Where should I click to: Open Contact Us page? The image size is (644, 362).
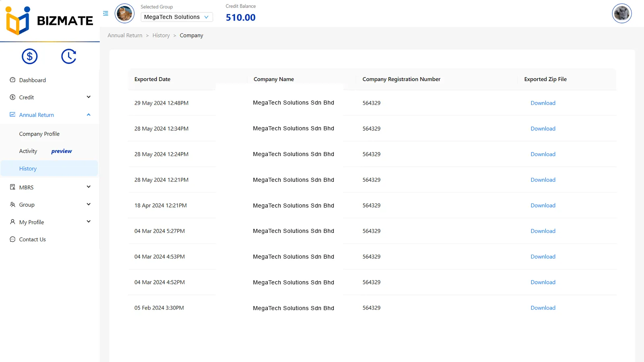(33, 239)
